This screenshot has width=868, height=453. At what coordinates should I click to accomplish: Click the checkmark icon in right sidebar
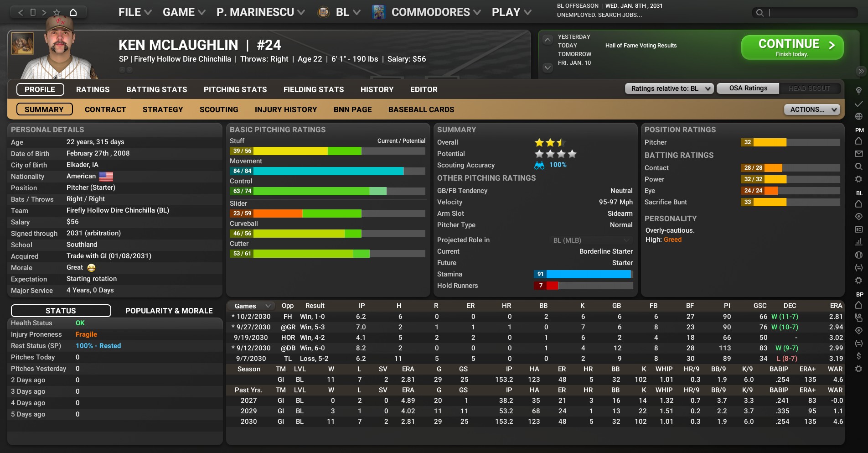click(858, 104)
